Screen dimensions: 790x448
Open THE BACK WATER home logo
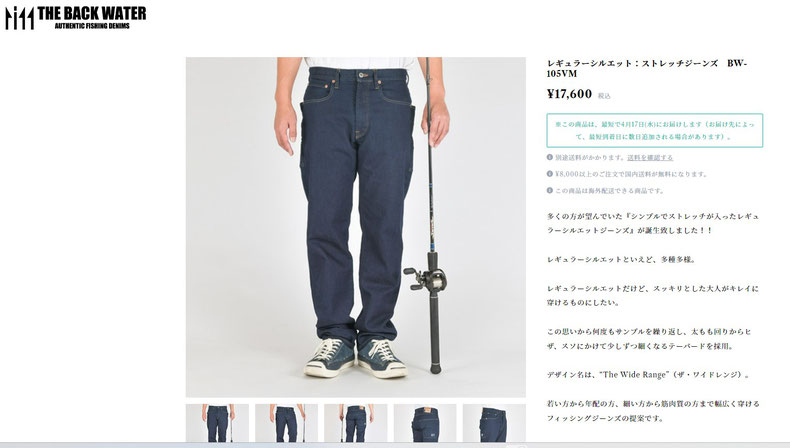[x=76, y=18]
